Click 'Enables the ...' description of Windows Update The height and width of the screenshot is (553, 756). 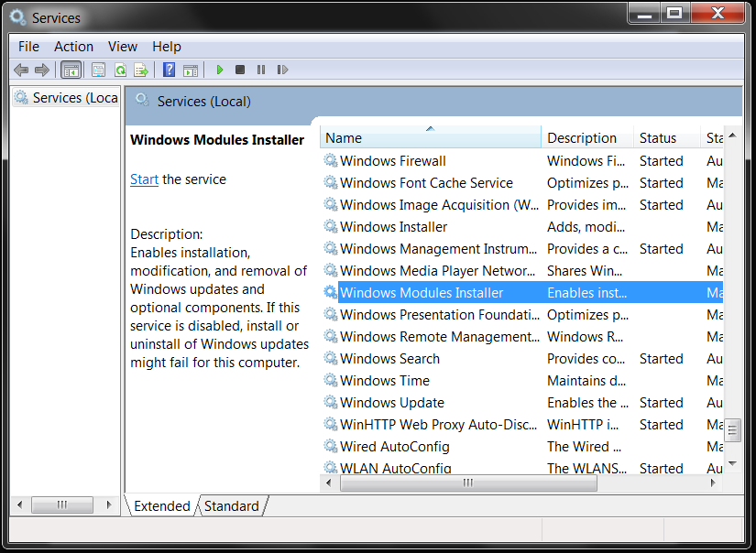pyautogui.click(x=587, y=402)
